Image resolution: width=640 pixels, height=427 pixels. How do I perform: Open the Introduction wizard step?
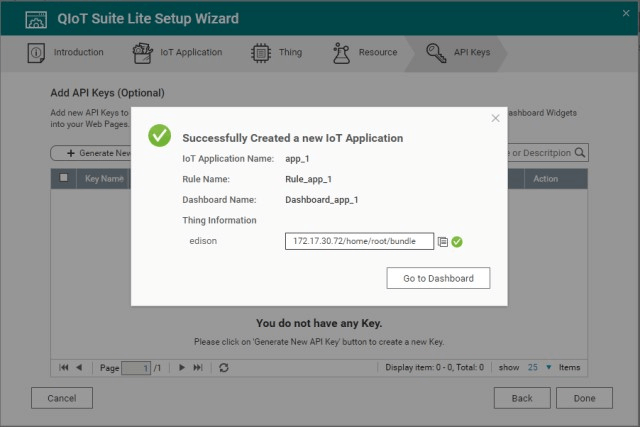(68, 52)
